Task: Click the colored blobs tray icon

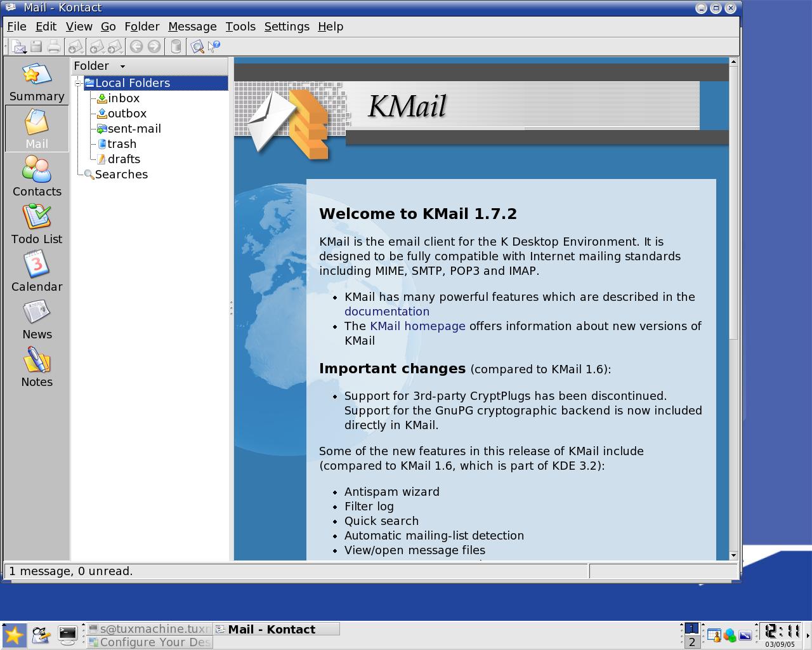Action: (730, 635)
